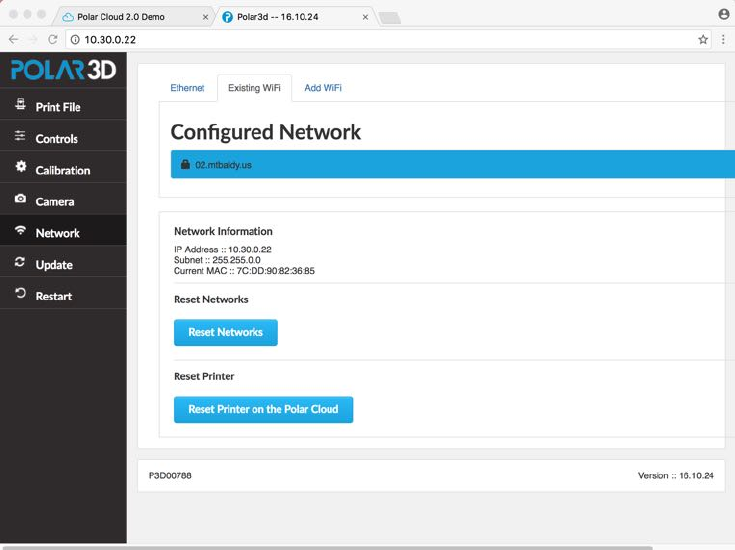This screenshot has width=735, height=550.
Task: Select the Existing WiFi tab
Action: click(255, 88)
